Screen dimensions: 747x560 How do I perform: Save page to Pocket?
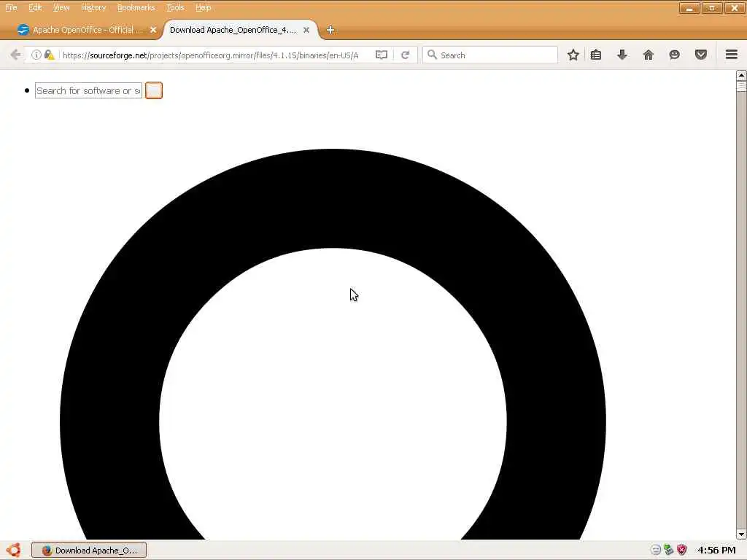[701, 55]
